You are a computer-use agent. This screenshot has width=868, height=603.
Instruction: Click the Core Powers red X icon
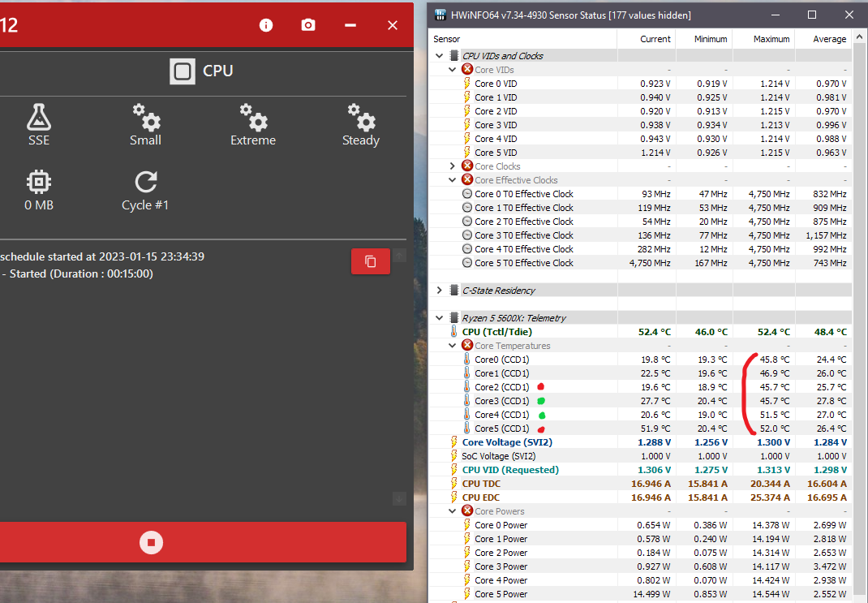467,510
